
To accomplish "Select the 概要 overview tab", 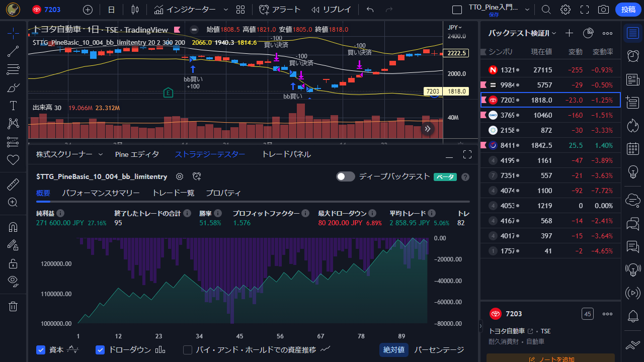I will [x=43, y=193].
